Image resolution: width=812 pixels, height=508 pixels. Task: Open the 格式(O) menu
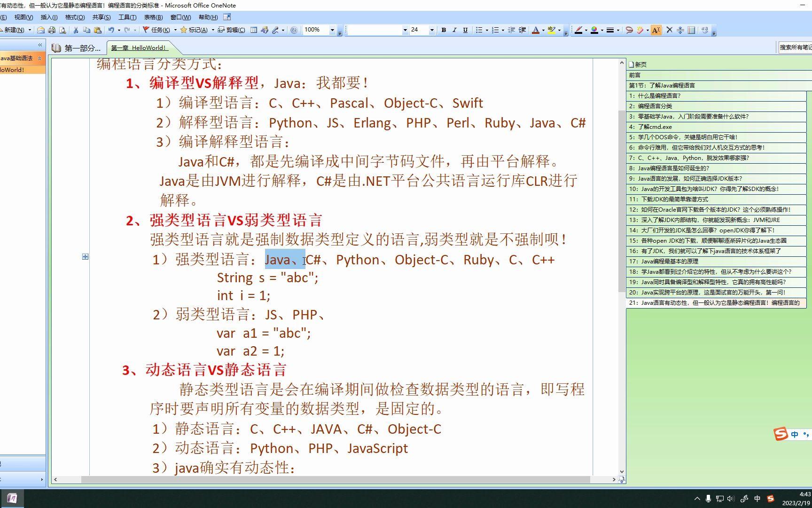point(75,17)
